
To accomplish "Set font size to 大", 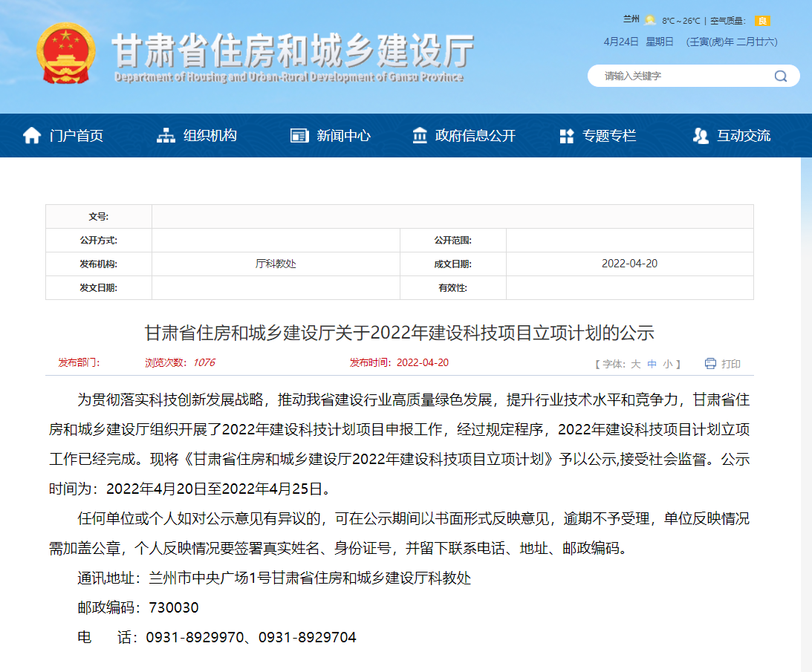I will (x=635, y=364).
